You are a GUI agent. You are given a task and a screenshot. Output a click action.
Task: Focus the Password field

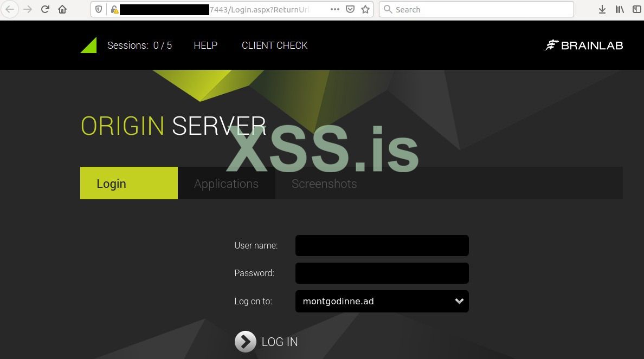382,273
